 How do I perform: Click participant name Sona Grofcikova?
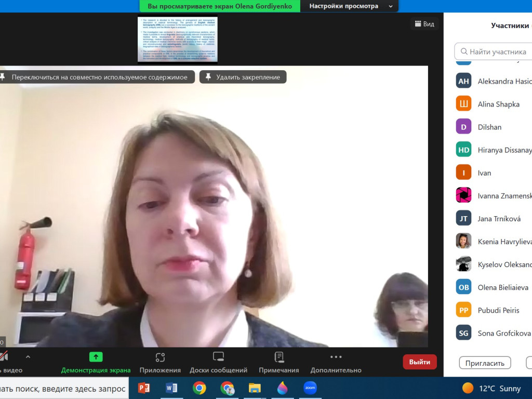504,333
